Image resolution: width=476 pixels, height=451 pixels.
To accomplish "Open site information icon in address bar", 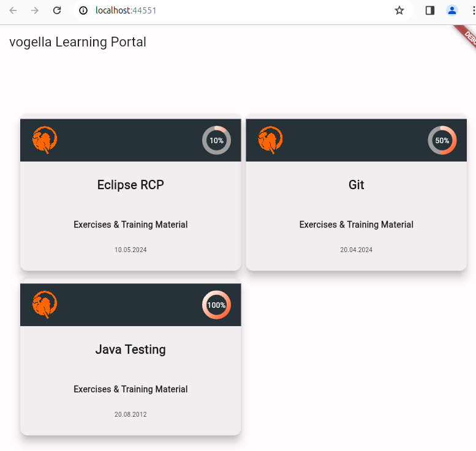I will 83,10.
